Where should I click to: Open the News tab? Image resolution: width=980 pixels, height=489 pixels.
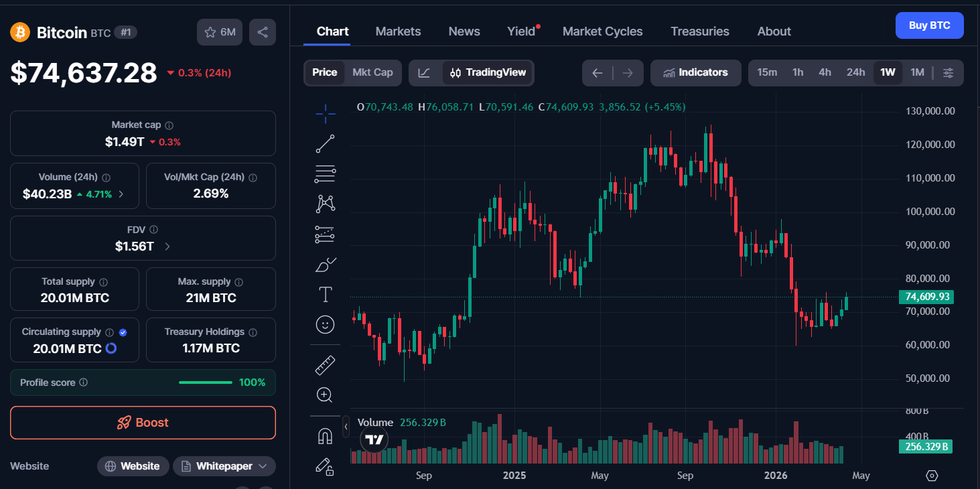[x=464, y=31]
